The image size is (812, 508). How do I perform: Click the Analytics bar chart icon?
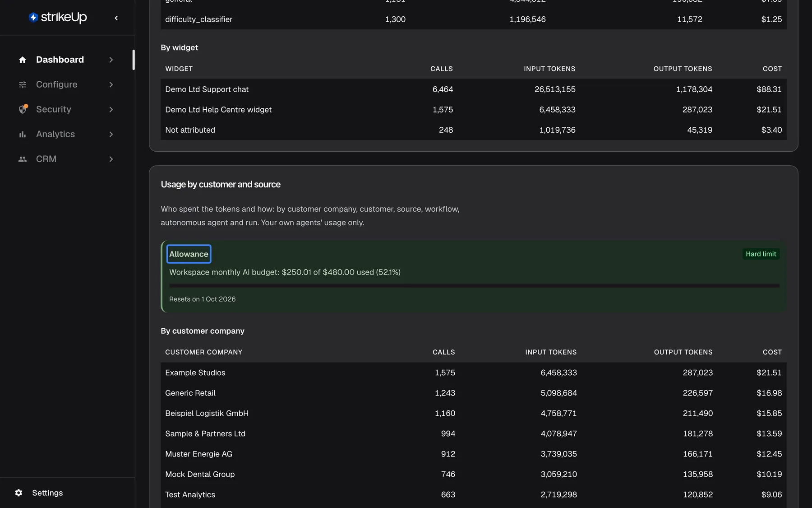23,134
